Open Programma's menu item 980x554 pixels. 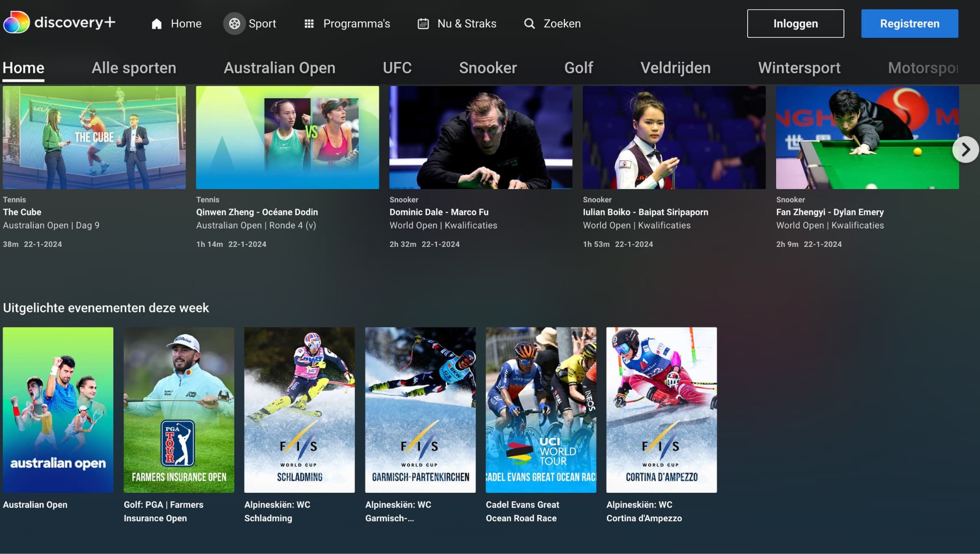[347, 24]
